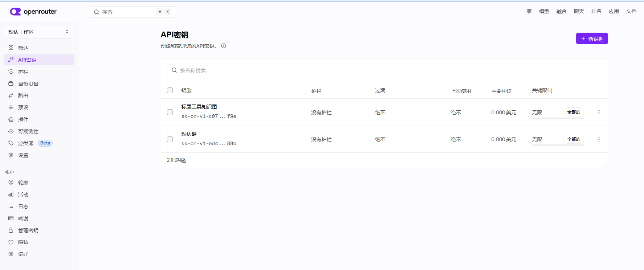
Task: Click the 偏好 preferences gear icon
Action: tap(11, 254)
